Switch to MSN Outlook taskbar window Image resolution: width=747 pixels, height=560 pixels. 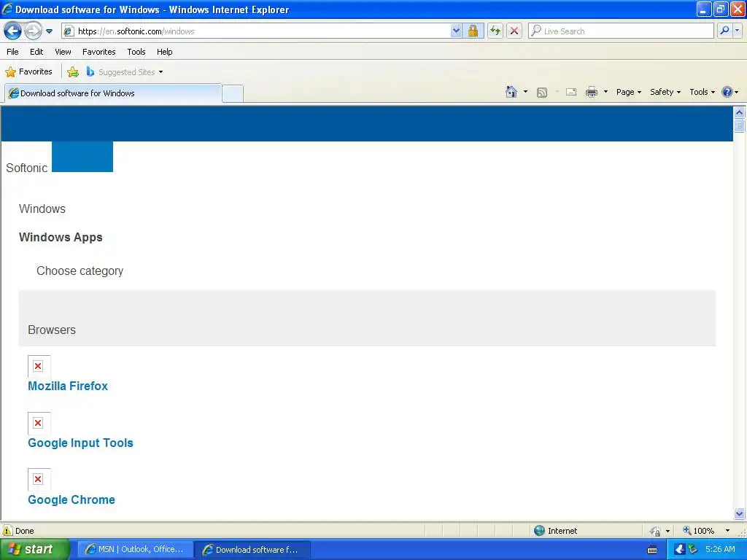coord(135,550)
